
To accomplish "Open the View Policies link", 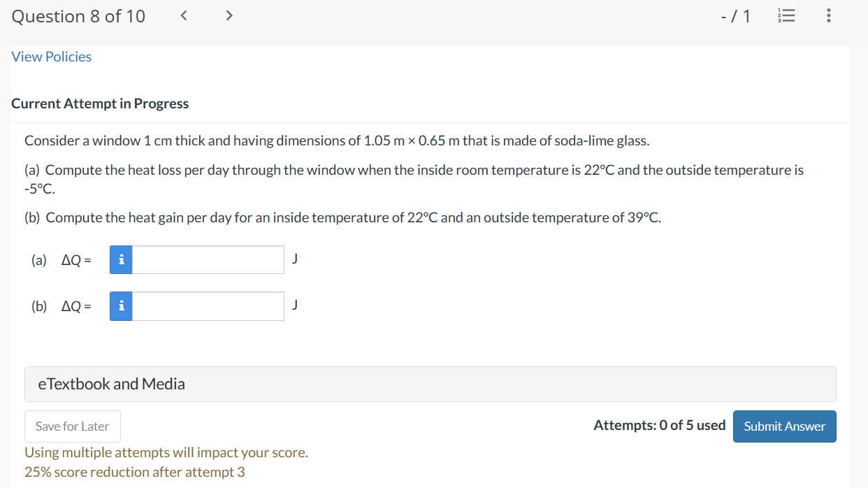I will point(52,57).
